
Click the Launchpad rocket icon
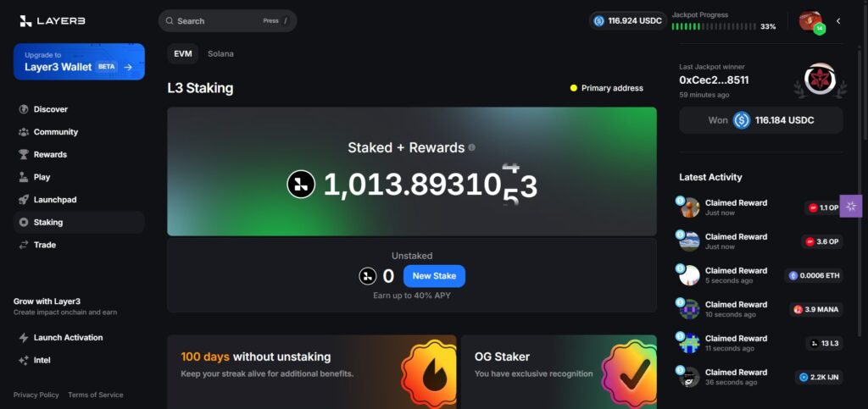click(23, 200)
